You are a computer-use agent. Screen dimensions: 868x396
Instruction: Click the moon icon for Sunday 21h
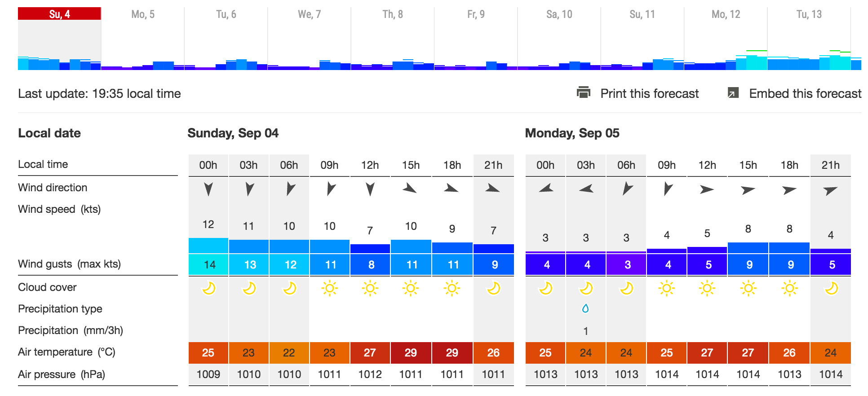[x=493, y=288]
